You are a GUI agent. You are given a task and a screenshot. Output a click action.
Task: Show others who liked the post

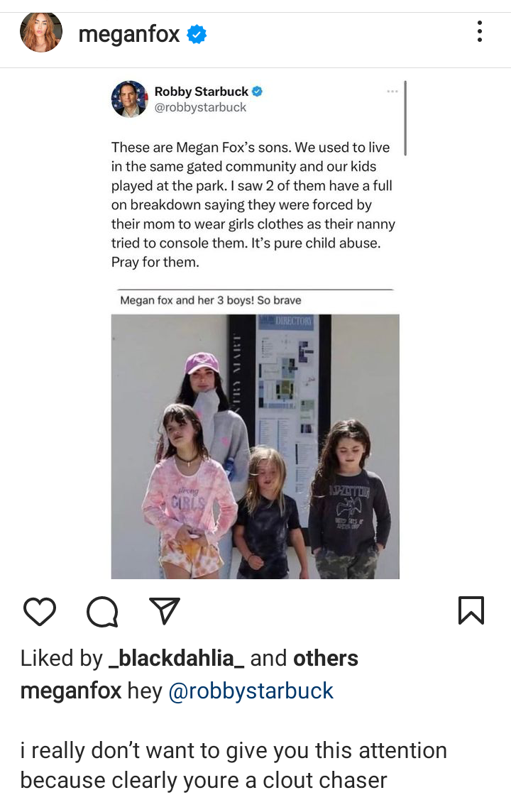326,658
